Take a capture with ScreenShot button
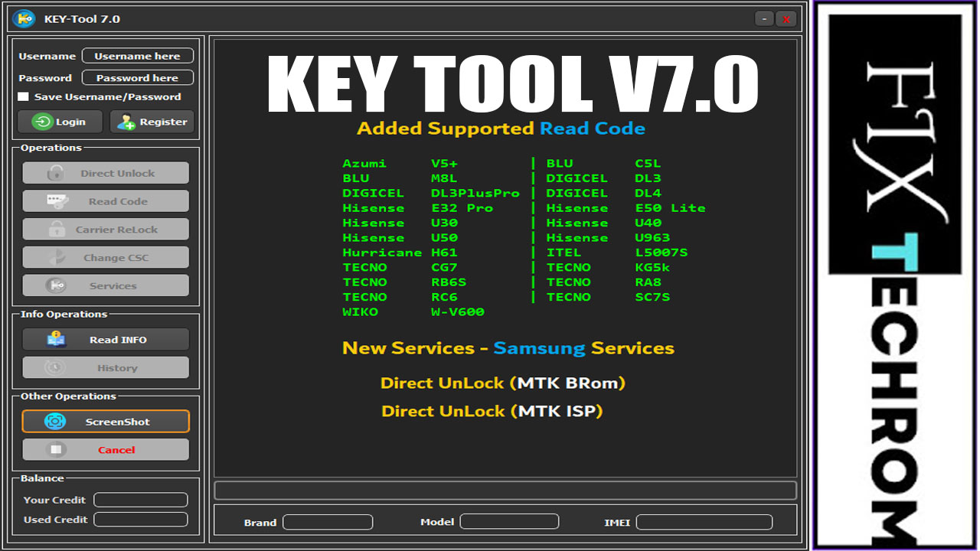 coord(106,422)
